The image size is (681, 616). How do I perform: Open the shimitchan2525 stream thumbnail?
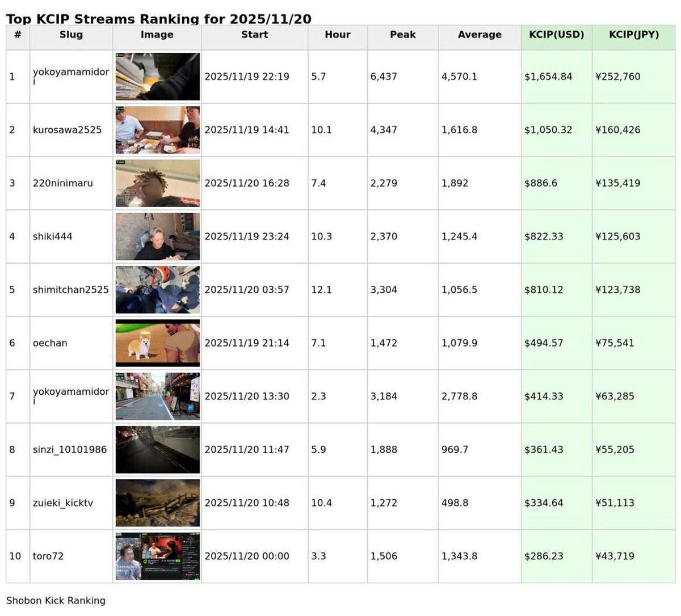coord(158,290)
